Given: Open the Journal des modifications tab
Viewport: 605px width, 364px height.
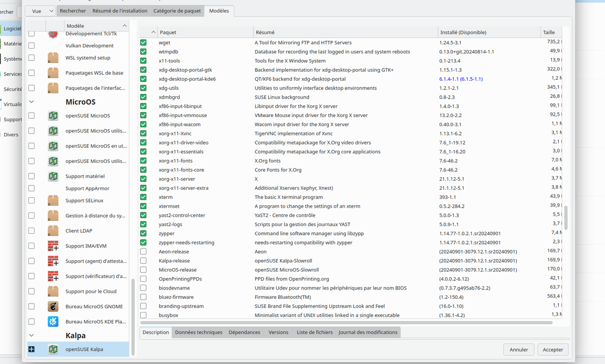Looking at the screenshot, I should (x=368, y=332).
